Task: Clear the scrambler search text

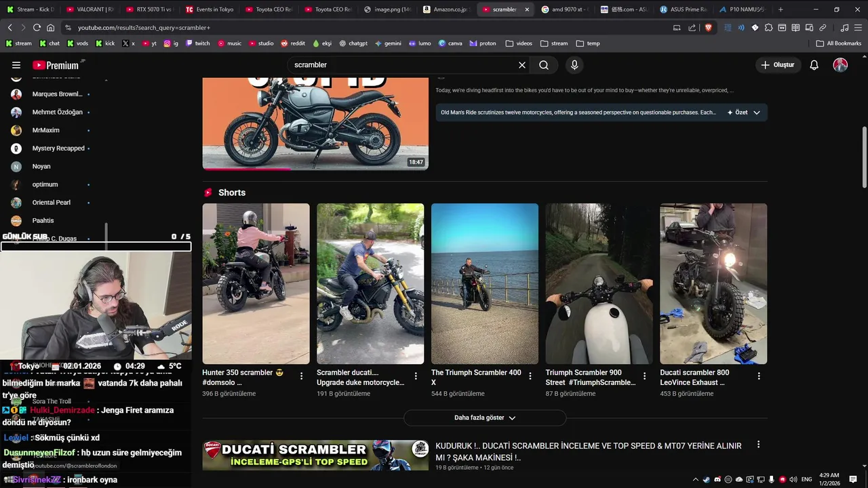Action: [522, 65]
